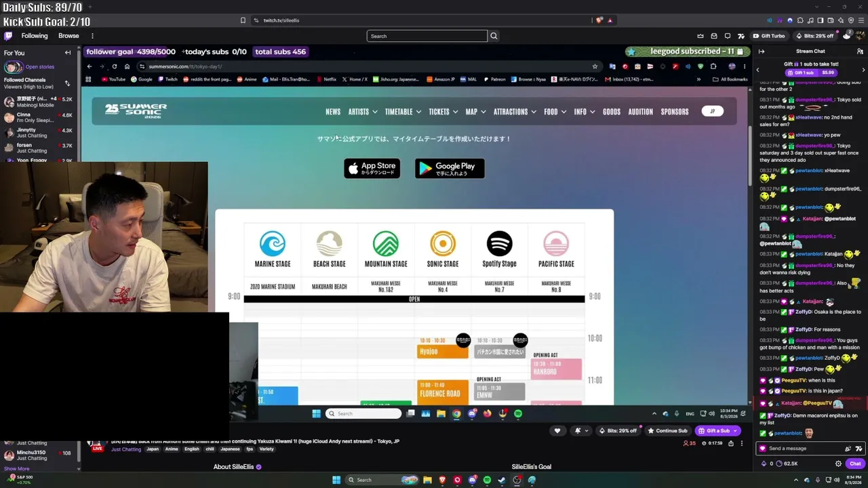Toggle notification bell for this channel
The width and height of the screenshot is (868, 488).
pos(578,430)
